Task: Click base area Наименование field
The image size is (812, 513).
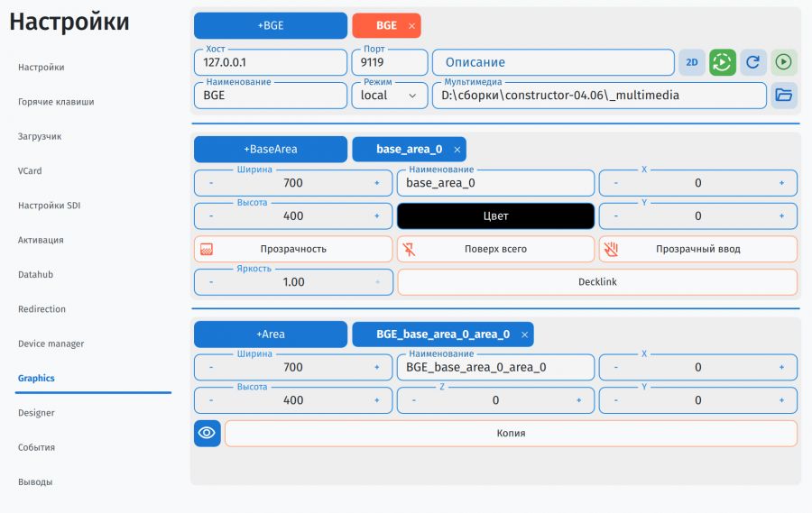Action: (x=495, y=183)
